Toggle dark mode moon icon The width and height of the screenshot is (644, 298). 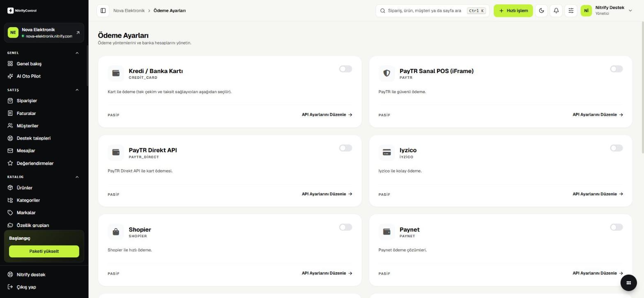[x=541, y=11]
